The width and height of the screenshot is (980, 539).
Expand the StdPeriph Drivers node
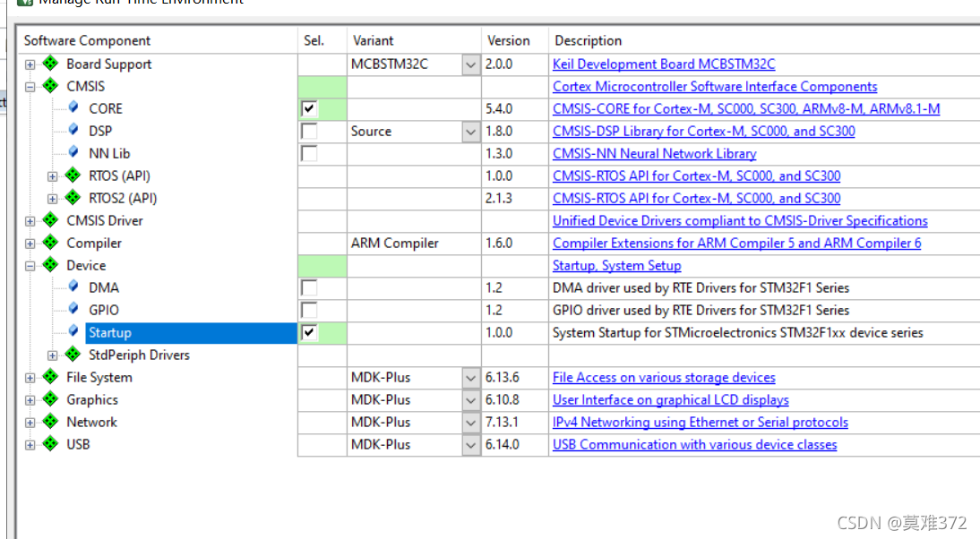[53, 356]
